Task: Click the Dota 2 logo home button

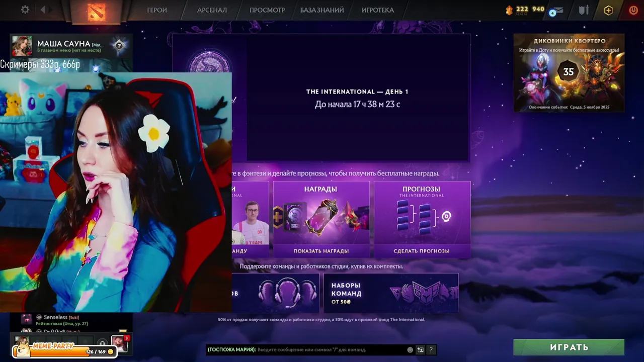Action: click(96, 11)
